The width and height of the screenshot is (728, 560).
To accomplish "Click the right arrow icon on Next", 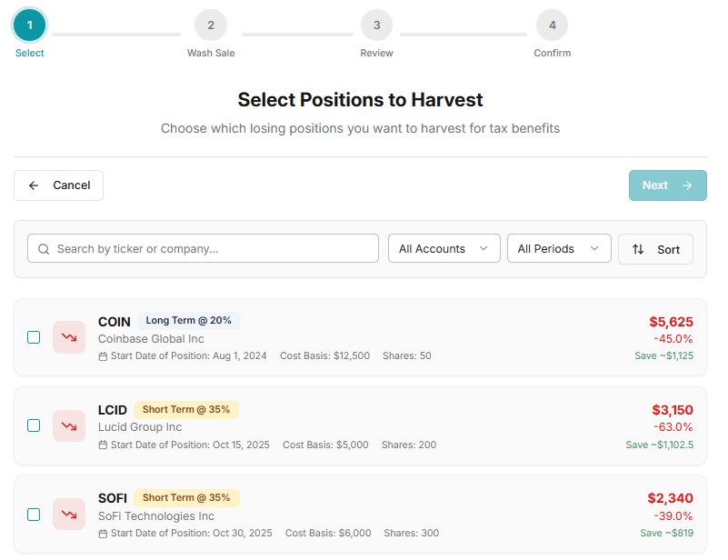I will [x=687, y=185].
